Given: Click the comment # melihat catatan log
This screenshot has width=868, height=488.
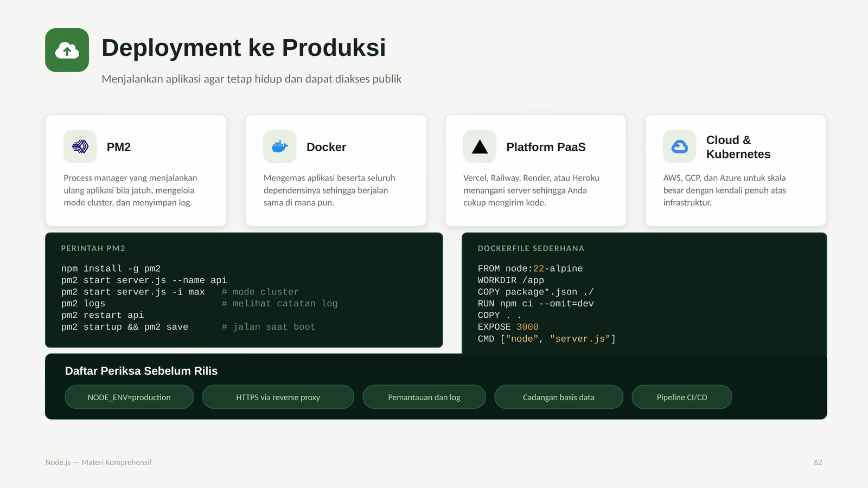Looking at the screenshot, I should point(279,304).
